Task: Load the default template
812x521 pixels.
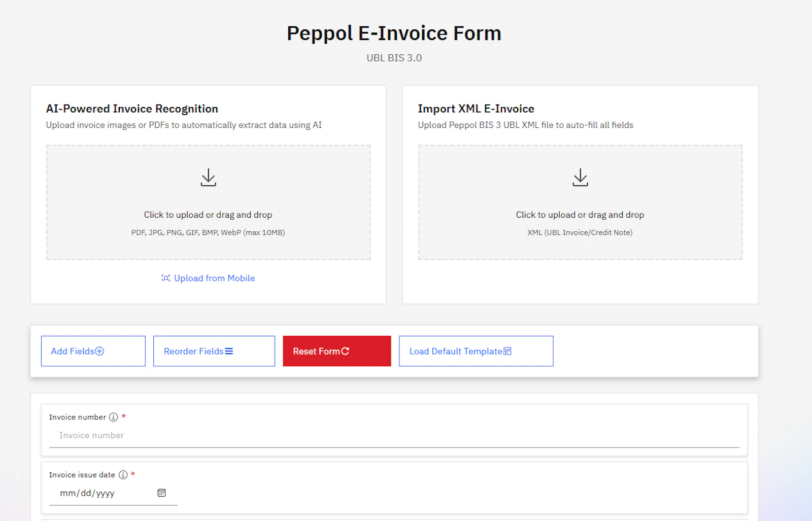Action: pos(476,351)
